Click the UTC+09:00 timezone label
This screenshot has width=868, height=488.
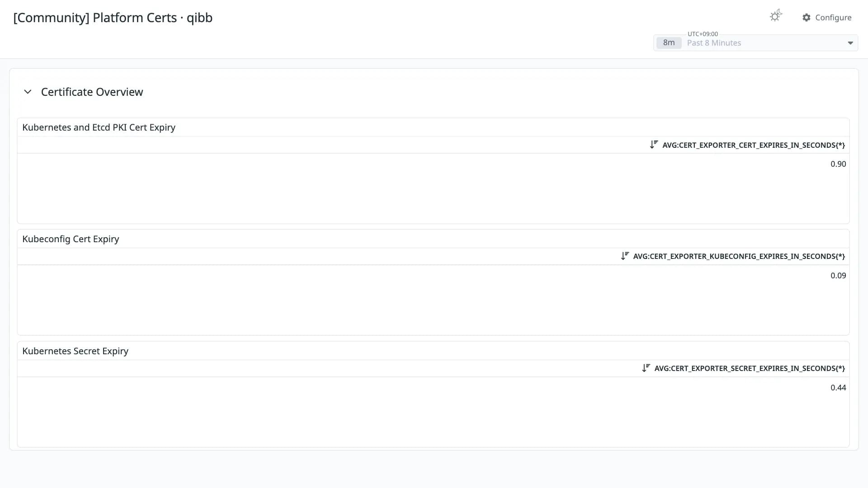pyautogui.click(x=703, y=34)
